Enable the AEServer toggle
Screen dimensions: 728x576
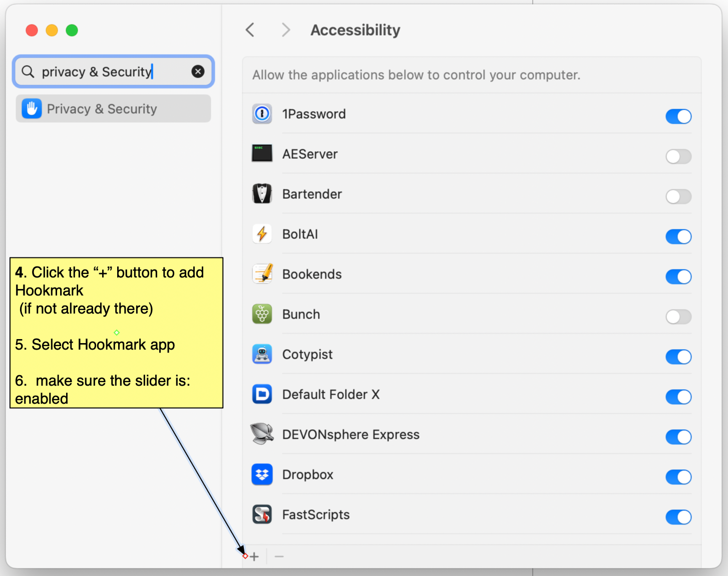click(678, 156)
